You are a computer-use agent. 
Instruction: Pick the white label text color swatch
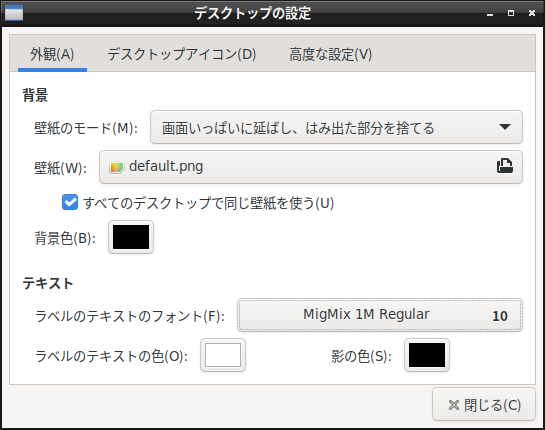[223, 355]
